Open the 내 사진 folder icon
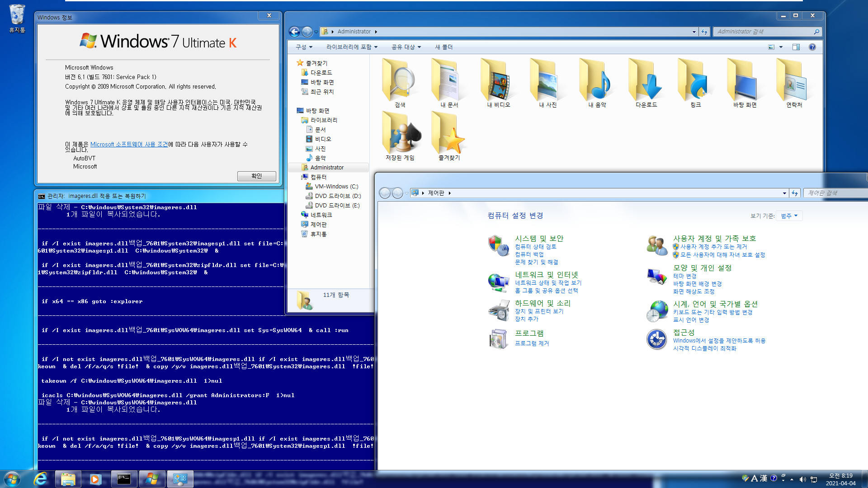 (x=547, y=83)
